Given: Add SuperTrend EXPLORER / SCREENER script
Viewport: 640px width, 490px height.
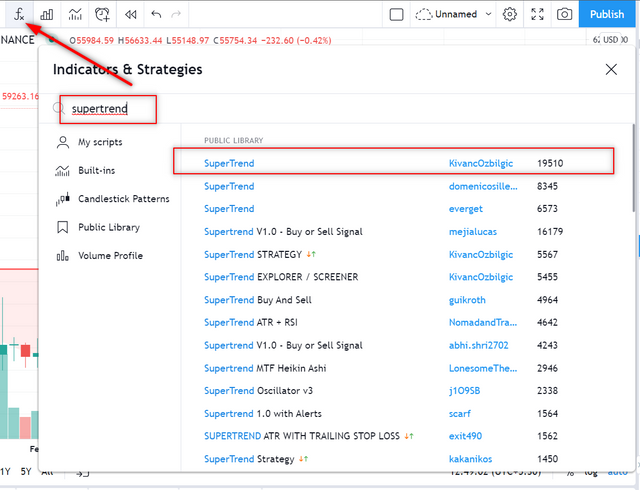Looking at the screenshot, I should [x=393, y=277].
